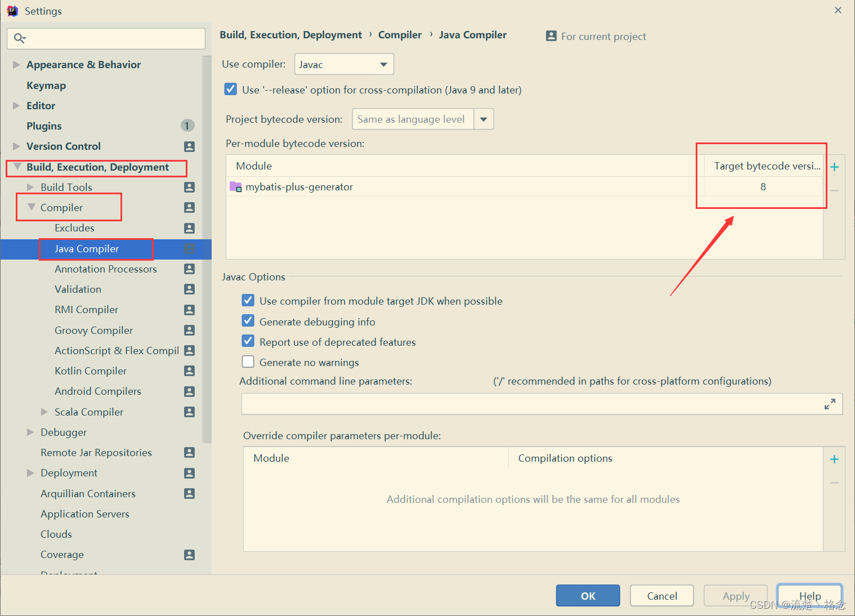The height and width of the screenshot is (616, 855).
Task: Click the project-level icon next to Version Control
Action: click(x=189, y=146)
